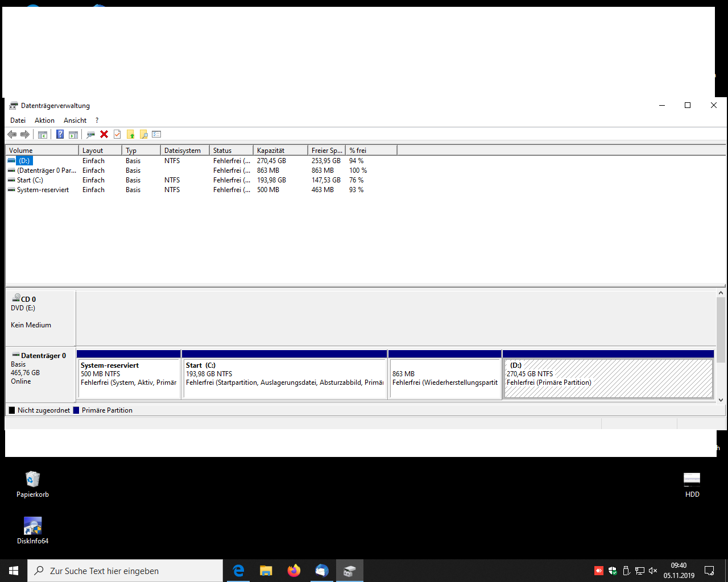The height and width of the screenshot is (582, 728).
Task: Sort by the % frei column header
Action: [371, 151]
